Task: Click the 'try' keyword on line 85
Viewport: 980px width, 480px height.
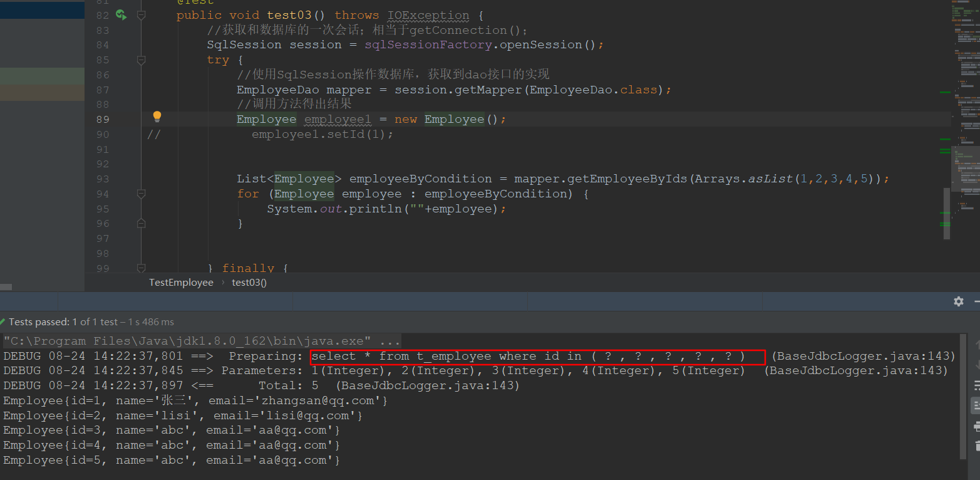Action: (x=218, y=60)
